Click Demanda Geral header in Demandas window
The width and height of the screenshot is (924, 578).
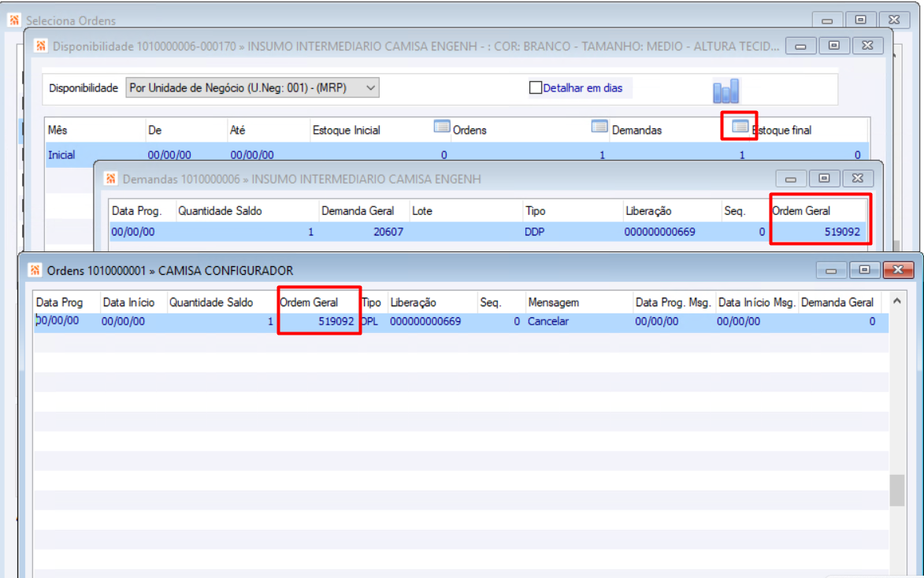(x=357, y=211)
